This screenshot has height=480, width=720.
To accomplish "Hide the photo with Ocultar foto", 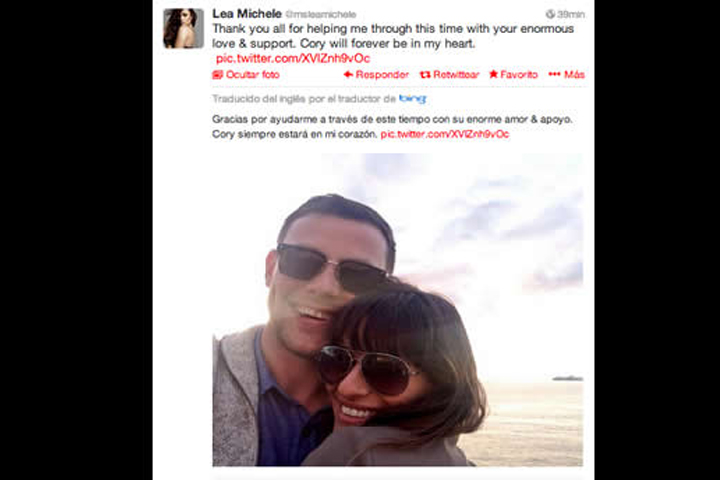I will pyautogui.click(x=253, y=74).
